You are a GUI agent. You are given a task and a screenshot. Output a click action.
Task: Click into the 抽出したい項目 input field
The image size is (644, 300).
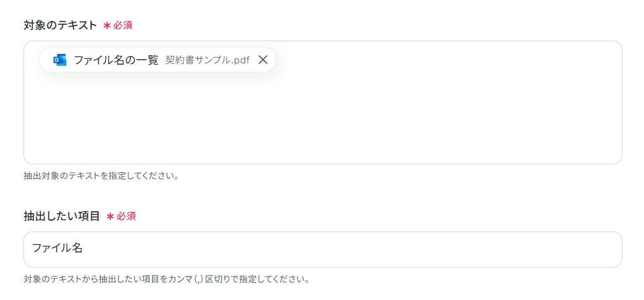(x=323, y=249)
